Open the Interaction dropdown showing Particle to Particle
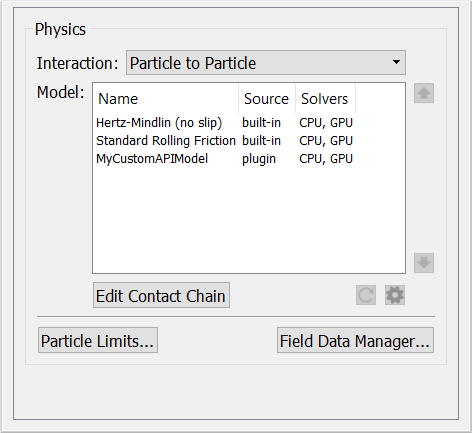Viewport: 472px width, 433px height. (266, 63)
